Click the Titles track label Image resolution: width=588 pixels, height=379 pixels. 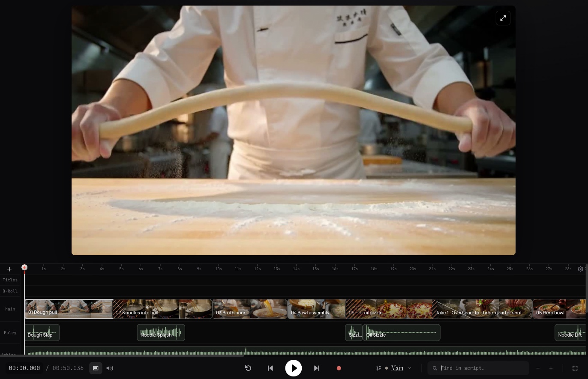(10, 280)
